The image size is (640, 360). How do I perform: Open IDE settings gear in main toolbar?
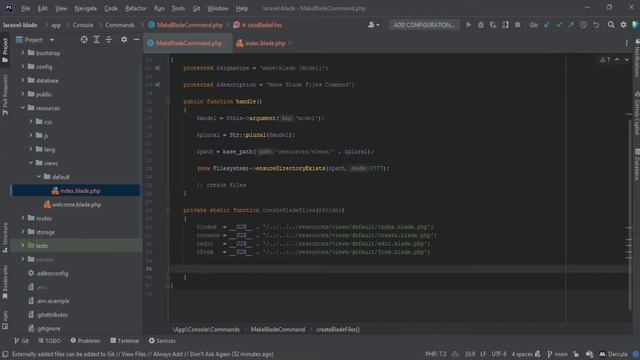(623, 25)
